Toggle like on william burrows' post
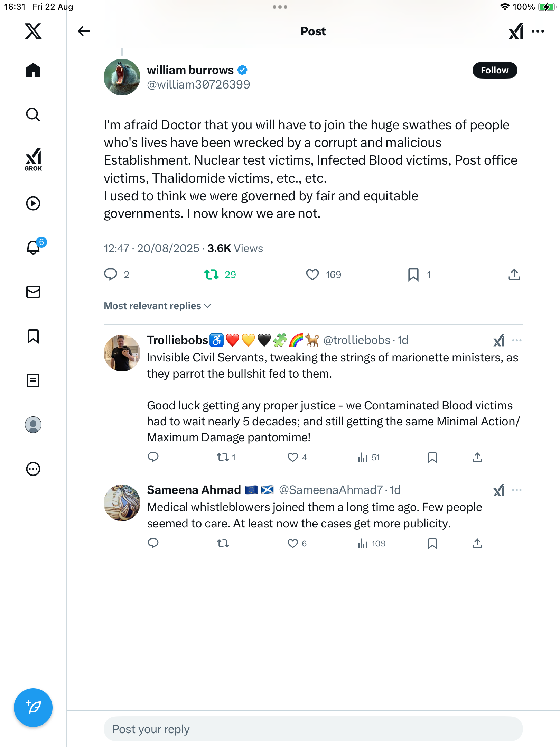Viewport: 560px width, 747px height. click(312, 275)
